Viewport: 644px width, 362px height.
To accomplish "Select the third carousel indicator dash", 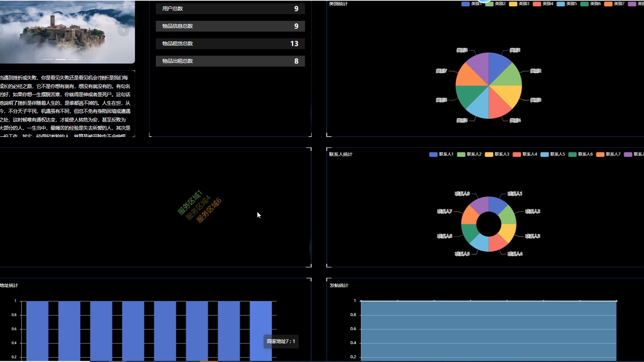I will (x=73, y=59).
